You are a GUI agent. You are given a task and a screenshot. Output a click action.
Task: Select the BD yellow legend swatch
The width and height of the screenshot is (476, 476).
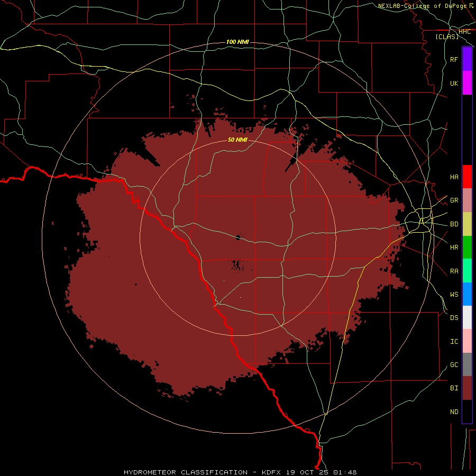pyautogui.click(x=467, y=224)
